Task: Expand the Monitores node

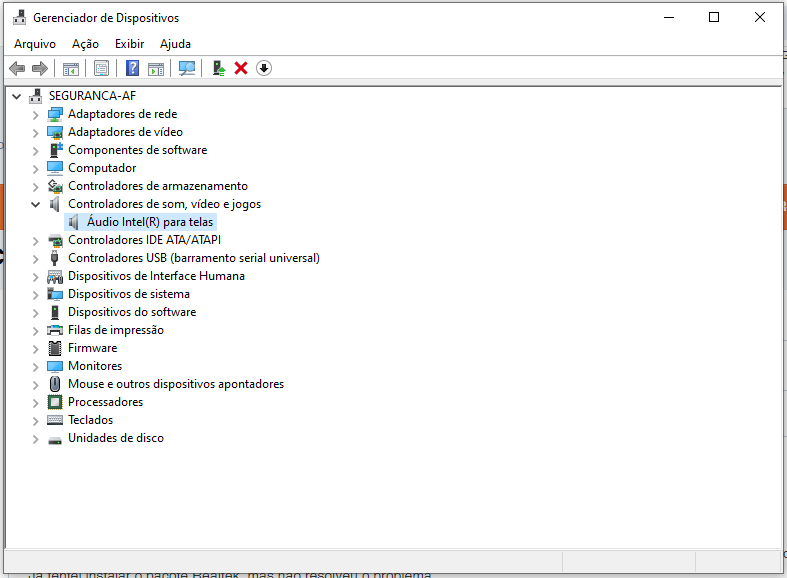Action: pos(35,367)
